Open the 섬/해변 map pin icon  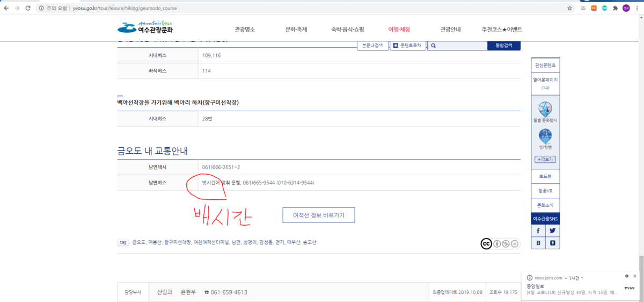(545, 136)
